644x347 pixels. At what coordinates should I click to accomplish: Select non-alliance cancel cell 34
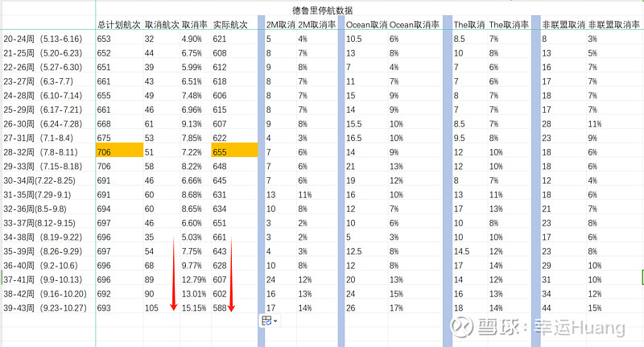pos(547,294)
